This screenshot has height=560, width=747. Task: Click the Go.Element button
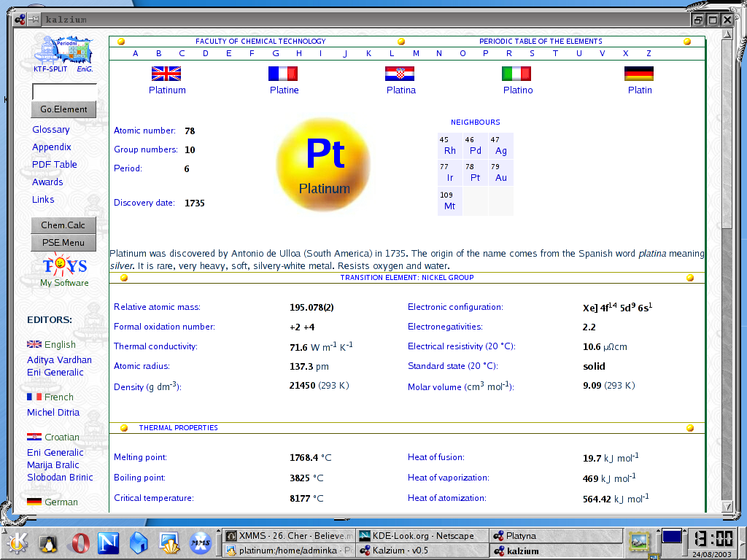point(63,109)
